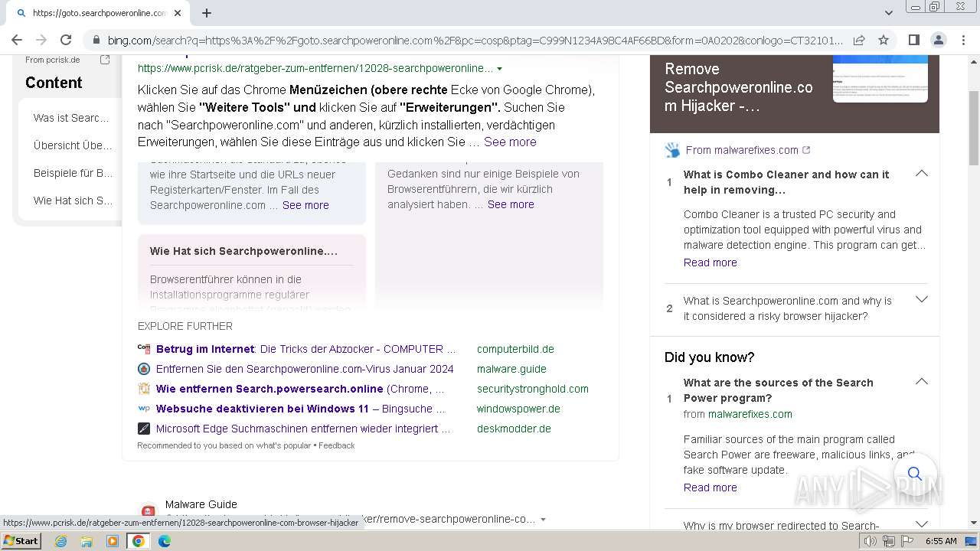The image size is (980, 551).
Task: Click the browser forward arrow
Action: 41,40
